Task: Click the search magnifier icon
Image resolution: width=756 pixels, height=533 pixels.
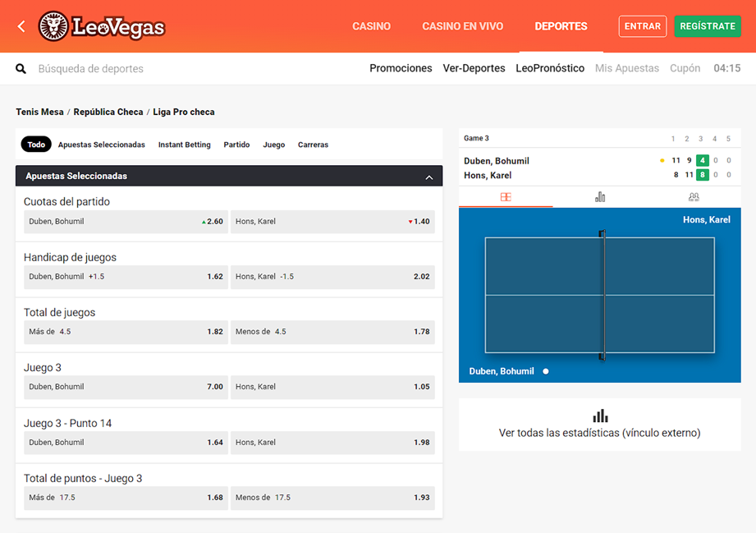Action: point(21,69)
